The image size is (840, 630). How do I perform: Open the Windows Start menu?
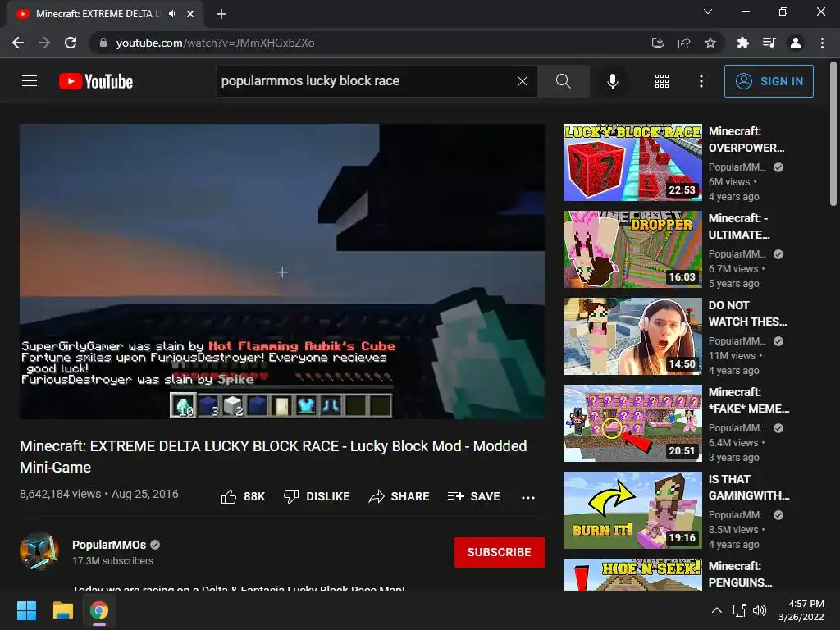tap(26, 610)
